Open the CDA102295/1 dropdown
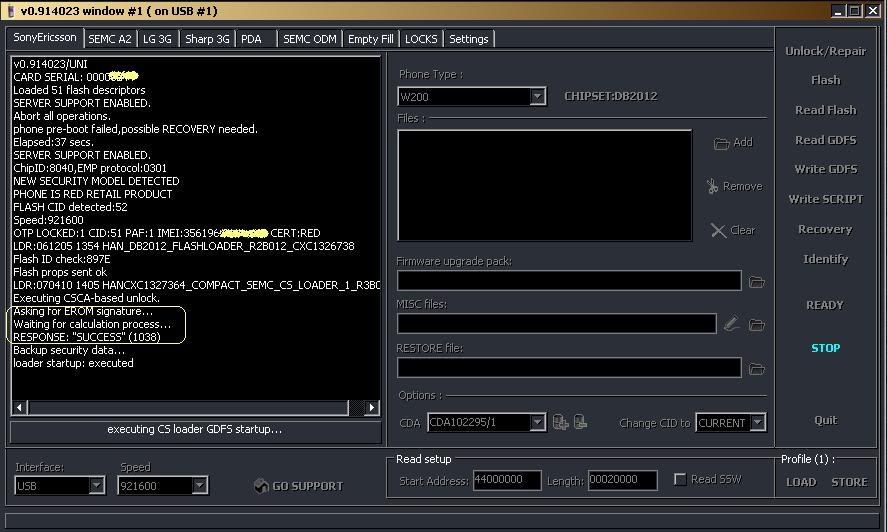This screenshot has width=887, height=532. tap(537, 422)
